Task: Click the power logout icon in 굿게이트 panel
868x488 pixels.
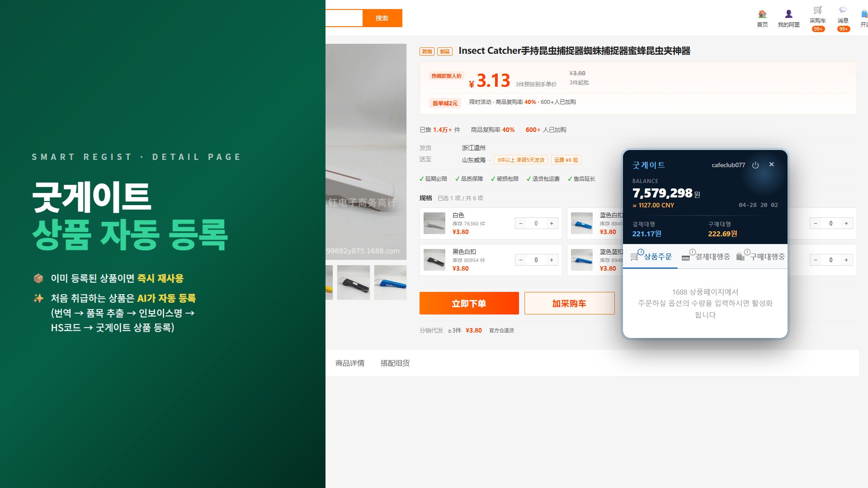Action: [755, 165]
